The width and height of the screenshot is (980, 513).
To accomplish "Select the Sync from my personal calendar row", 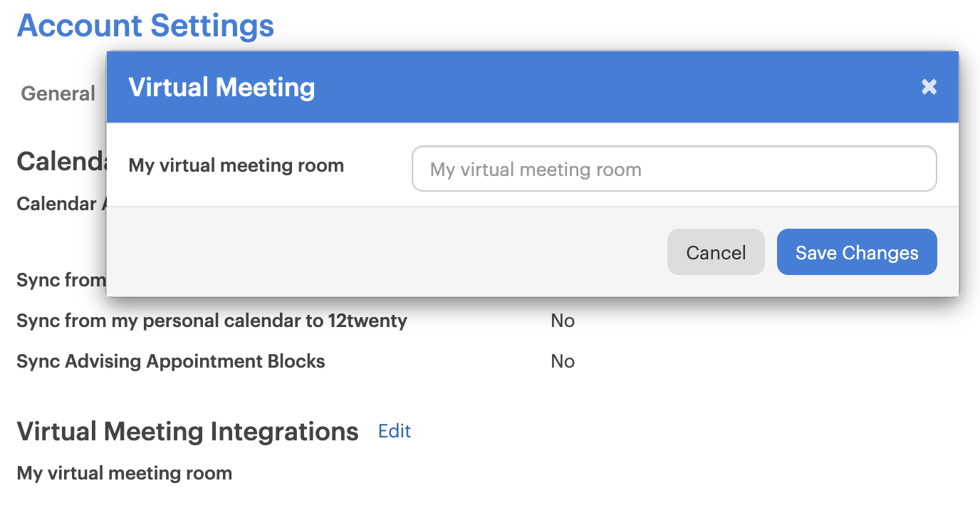I will pos(212,321).
